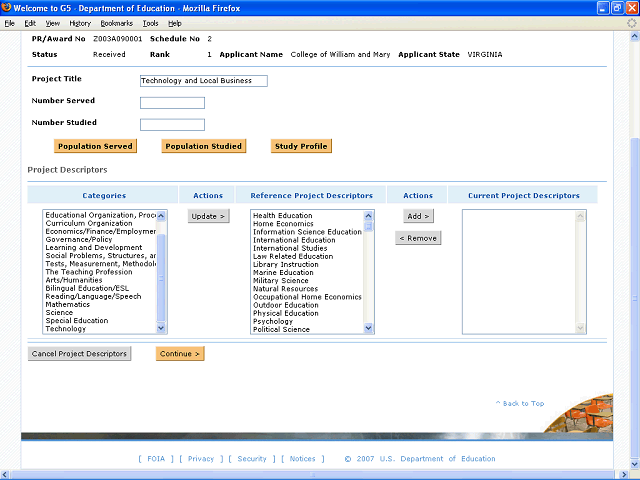The image size is (640, 480).
Task: Click Categories list scroll-down arrow
Action: point(162,328)
